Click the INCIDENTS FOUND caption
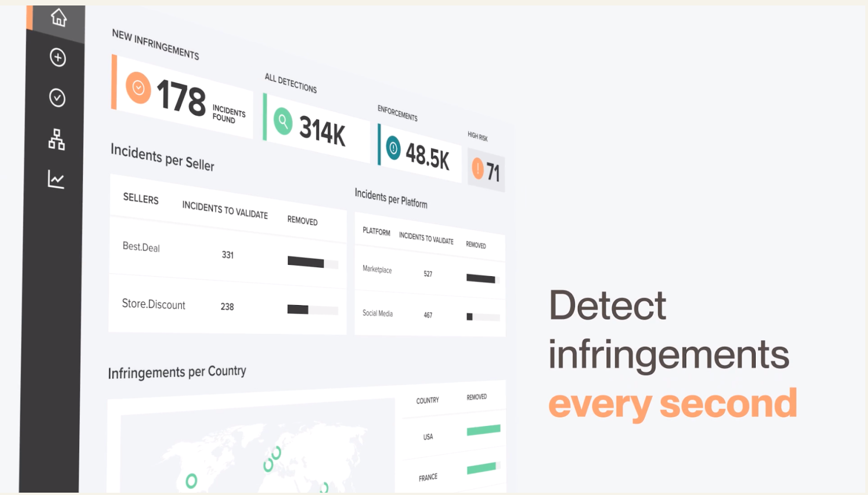Image resolution: width=868 pixels, height=495 pixels. pos(228,114)
